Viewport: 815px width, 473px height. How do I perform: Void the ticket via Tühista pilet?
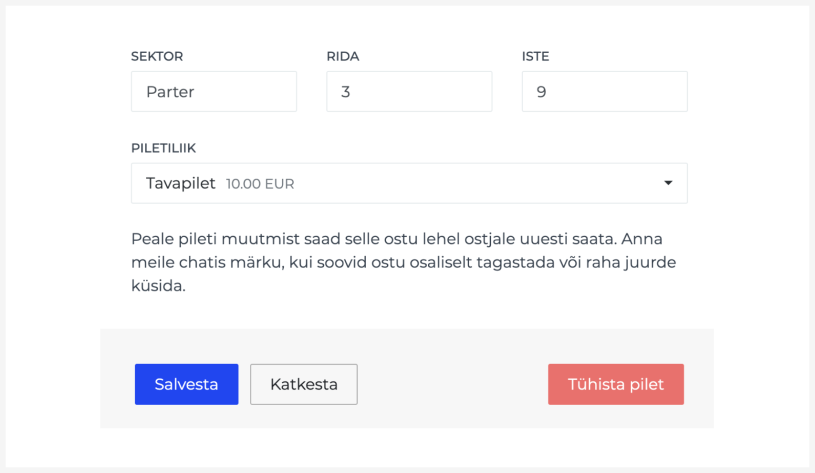pyautogui.click(x=616, y=384)
